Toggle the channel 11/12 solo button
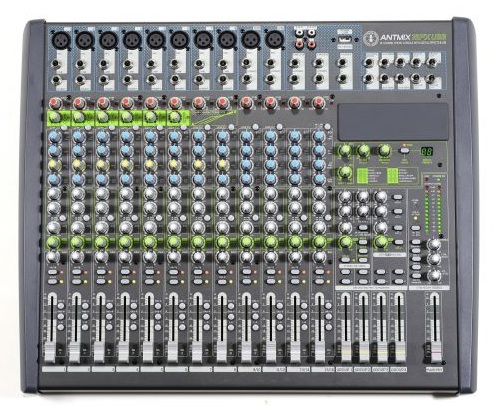The height and width of the screenshot is (411, 494). coord(270,282)
